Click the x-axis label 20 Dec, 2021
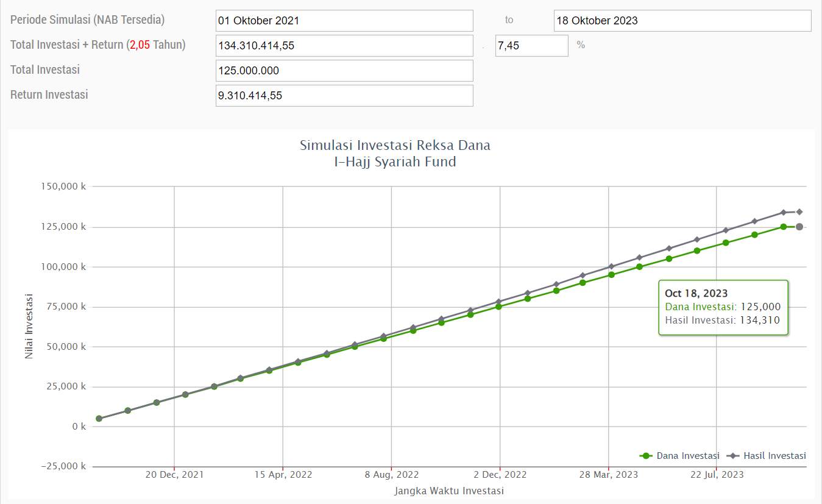 point(174,475)
